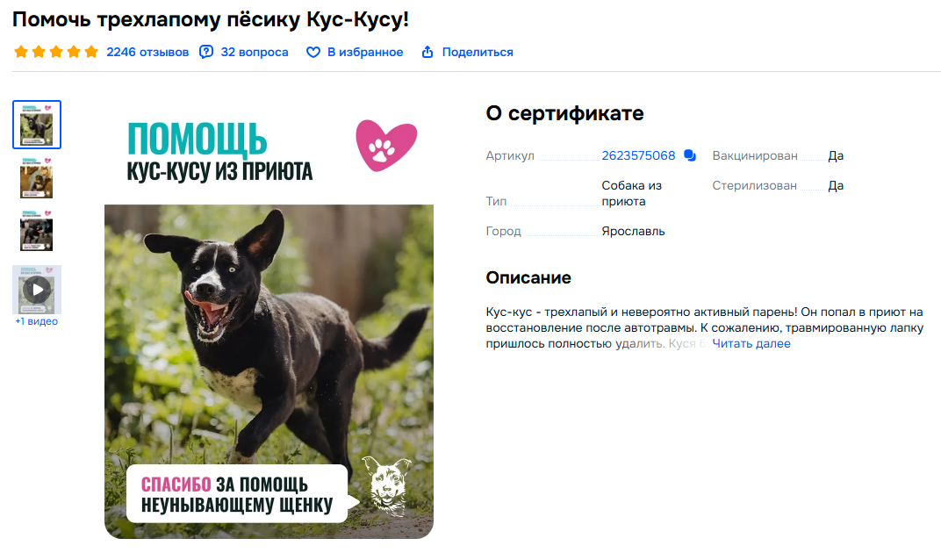Click the white dog sketch emblem

coord(386,487)
